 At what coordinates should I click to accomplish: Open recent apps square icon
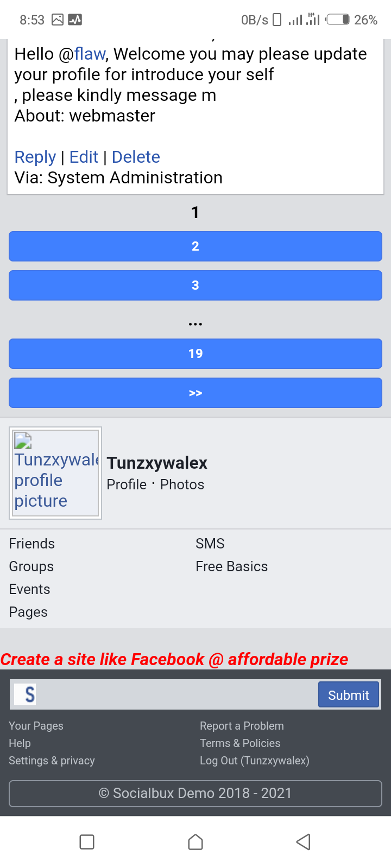(x=87, y=842)
